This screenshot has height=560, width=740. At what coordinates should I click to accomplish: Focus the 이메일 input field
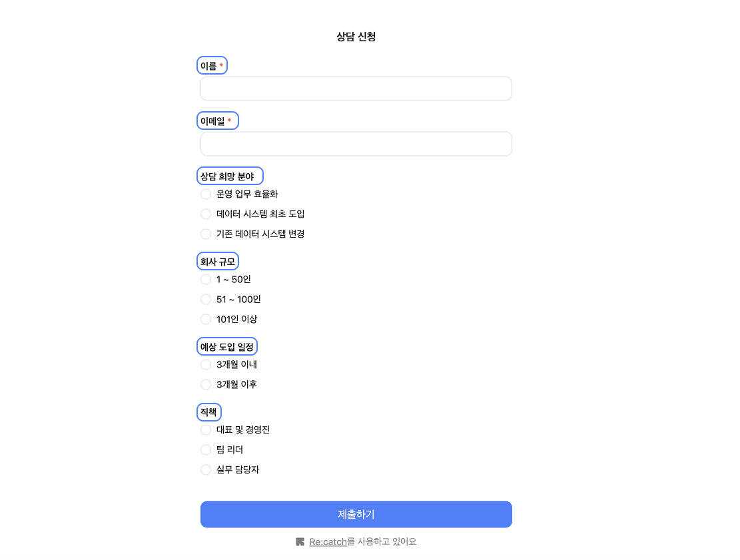pyautogui.click(x=356, y=144)
